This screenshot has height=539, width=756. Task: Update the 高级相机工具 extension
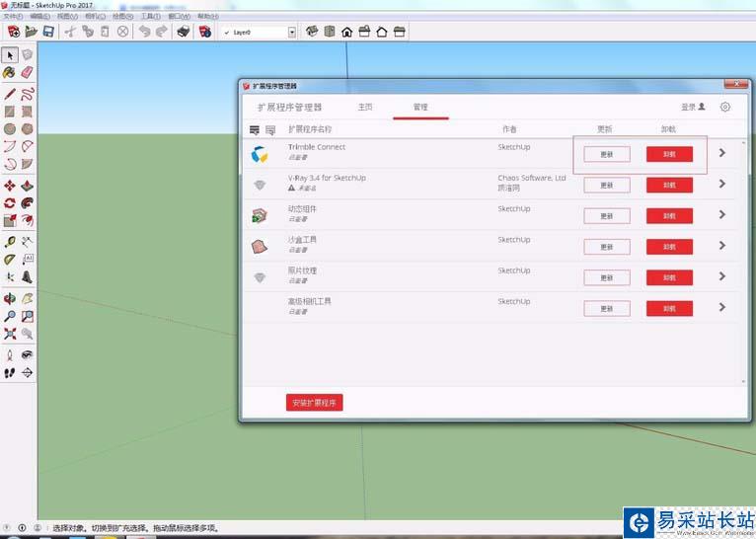[x=607, y=309]
